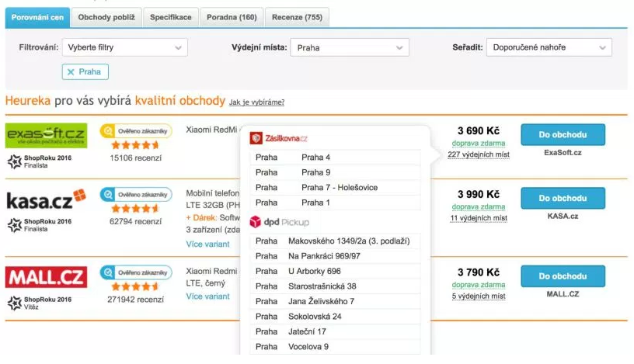The width and height of the screenshot is (634, 364).
Task: Select Makovského 1349/2a pickup row
Action: click(x=335, y=241)
